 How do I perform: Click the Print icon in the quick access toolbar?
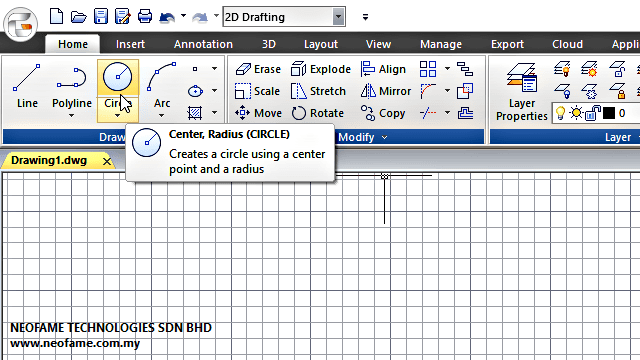[145, 17]
